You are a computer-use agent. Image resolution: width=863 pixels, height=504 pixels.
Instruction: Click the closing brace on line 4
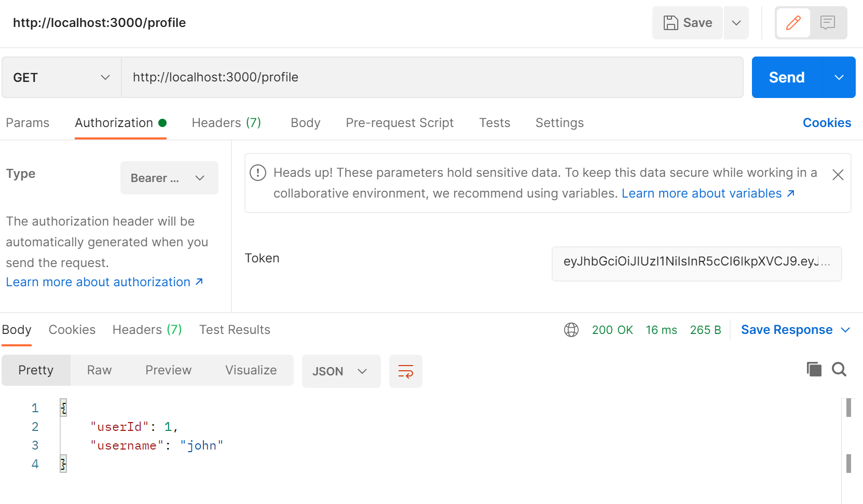click(63, 464)
